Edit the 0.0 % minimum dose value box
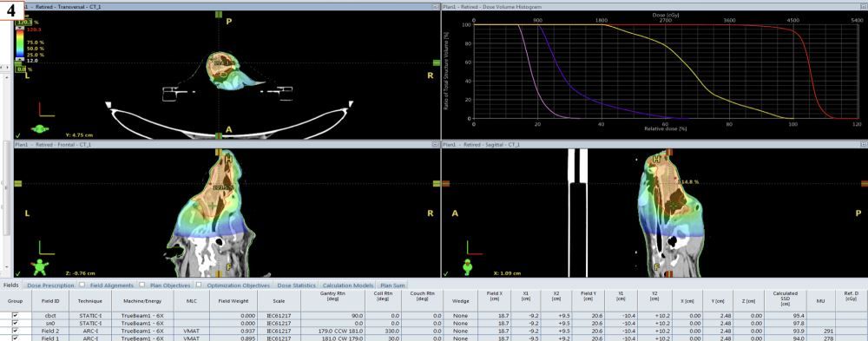868x341 pixels. 21,69
